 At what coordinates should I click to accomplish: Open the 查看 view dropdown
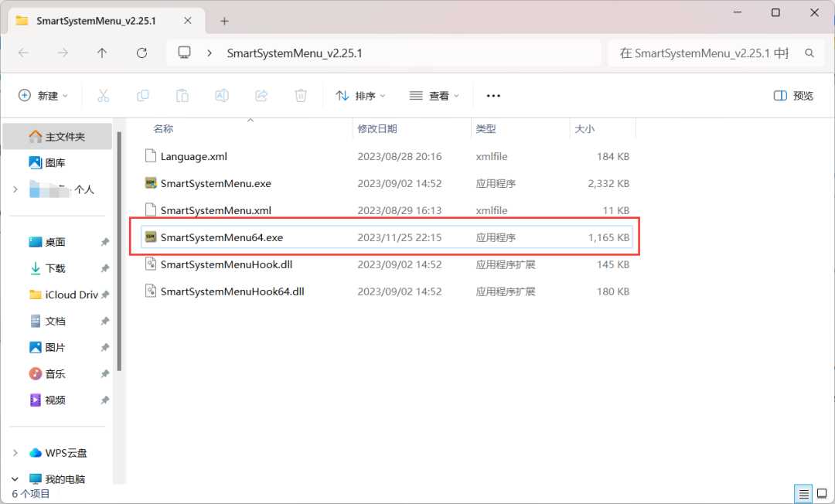point(434,96)
